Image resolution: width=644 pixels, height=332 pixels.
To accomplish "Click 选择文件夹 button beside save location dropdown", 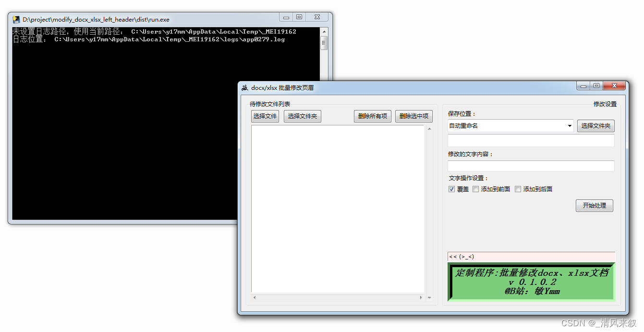I will pyautogui.click(x=596, y=126).
